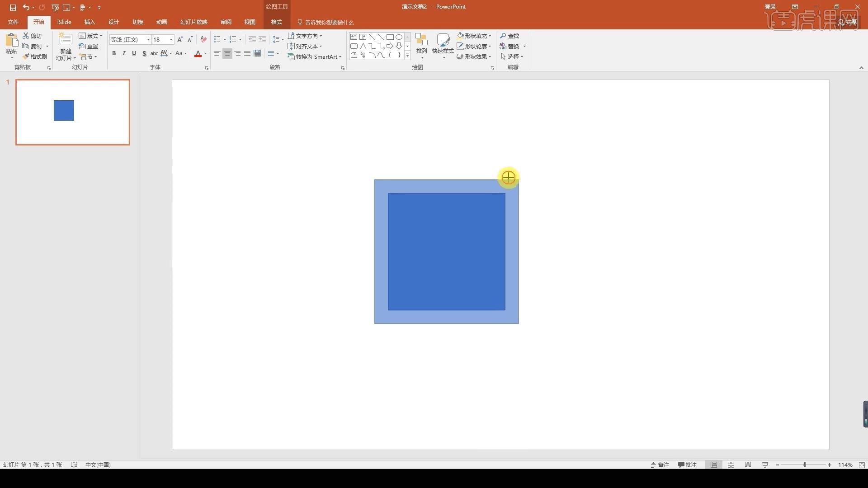Switch to the 插入 (Insert) tab
This screenshot has width=868, height=488.
pyautogui.click(x=90, y=22)
